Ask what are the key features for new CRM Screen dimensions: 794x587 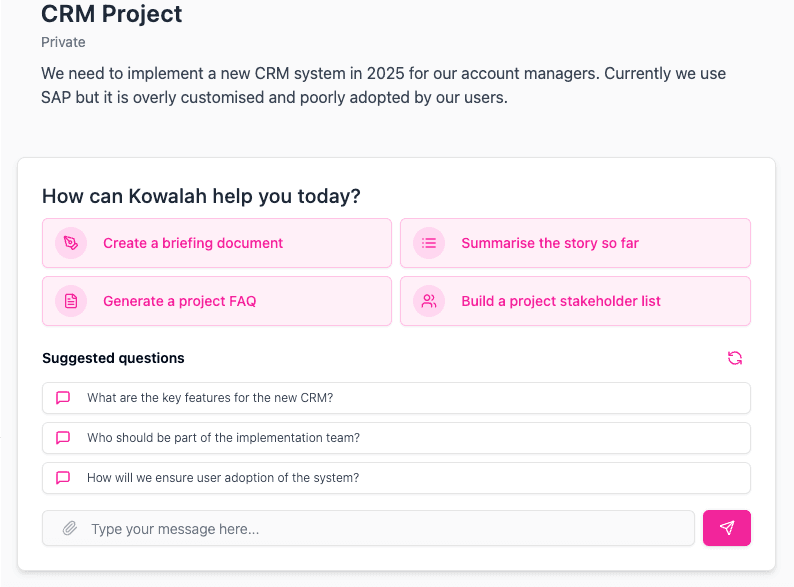396,398
